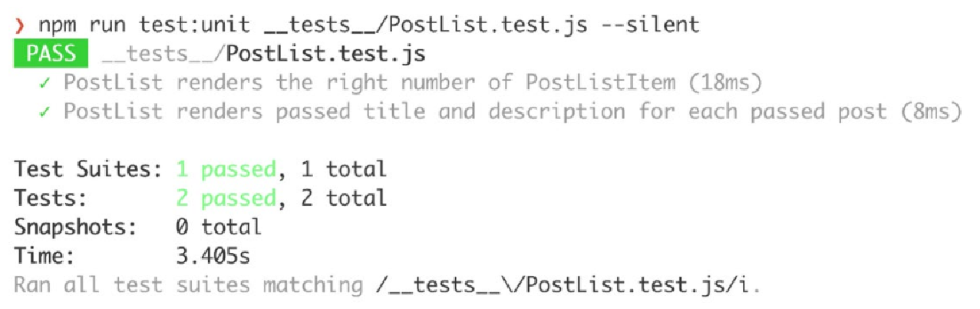The image size is (980, 309).
Task: Click the npm run test:unit command text
Action: click(144, 25)
